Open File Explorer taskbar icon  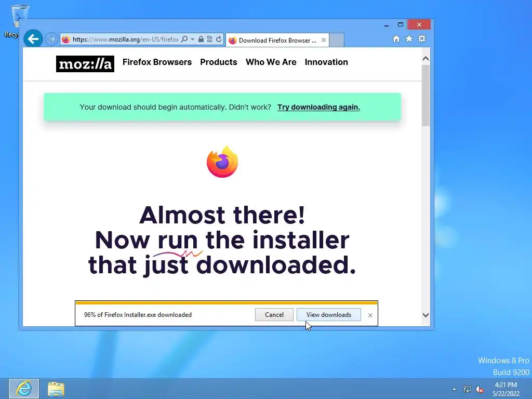point(56,389)
